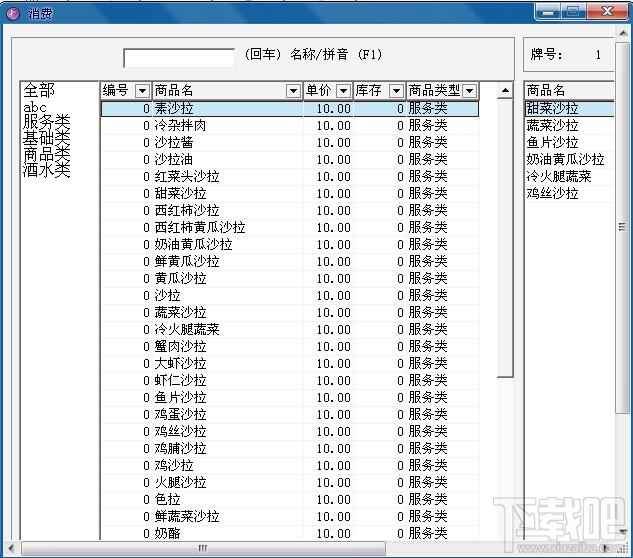The height and width of the screenshot is (558, 633).
Task: Select the 酒水类 category
Action: [x=46, y=170]
